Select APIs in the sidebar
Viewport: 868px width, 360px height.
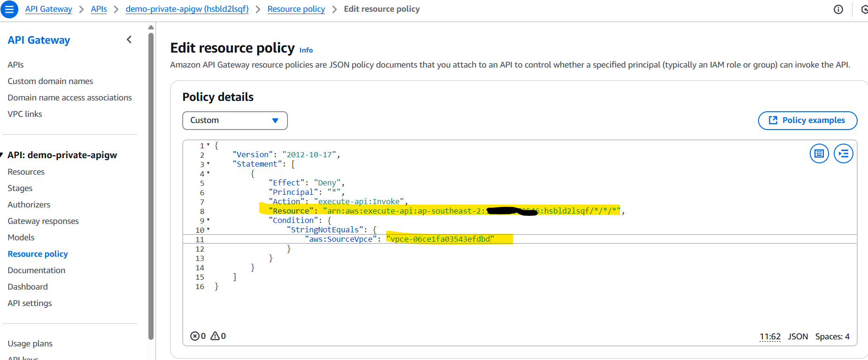click(x=15, y=65)
